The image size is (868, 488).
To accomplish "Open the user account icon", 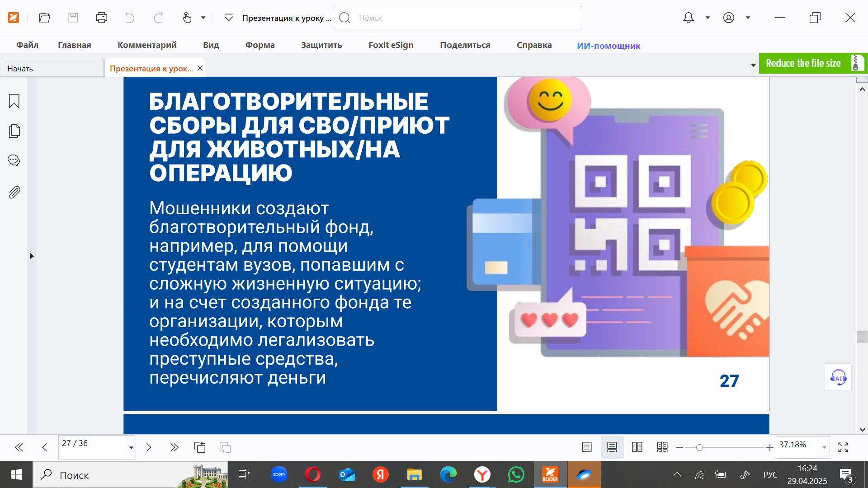I will (729, 18).
